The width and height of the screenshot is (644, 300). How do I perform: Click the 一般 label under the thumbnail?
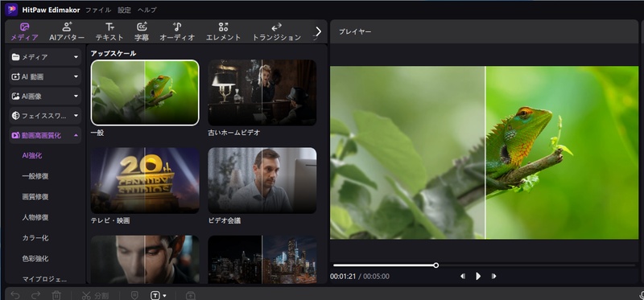pyautogui.click(x=97, y=133)
